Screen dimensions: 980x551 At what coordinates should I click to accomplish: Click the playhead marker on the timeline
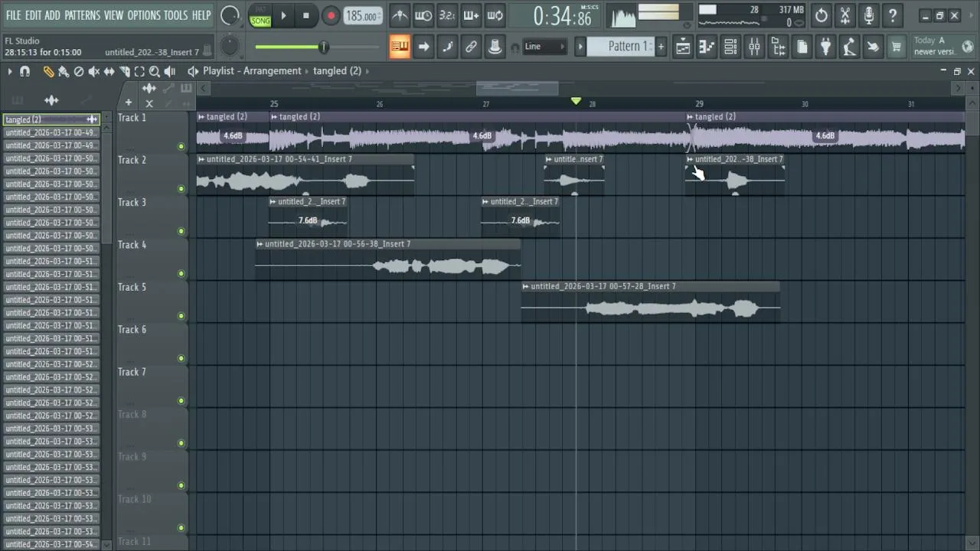[x=576, y=101]
